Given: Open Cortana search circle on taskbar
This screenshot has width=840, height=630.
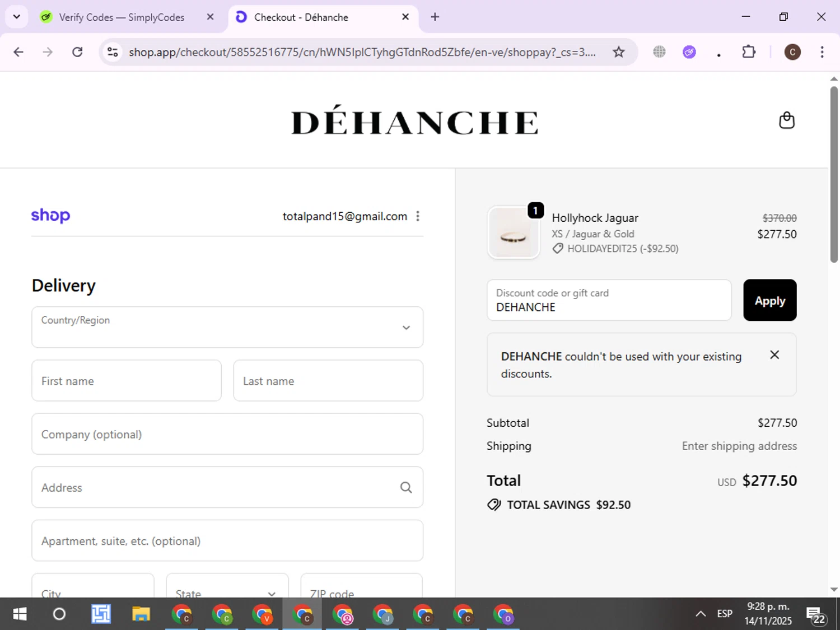Looking at the screenshot, I should click(x=59, y=614).
